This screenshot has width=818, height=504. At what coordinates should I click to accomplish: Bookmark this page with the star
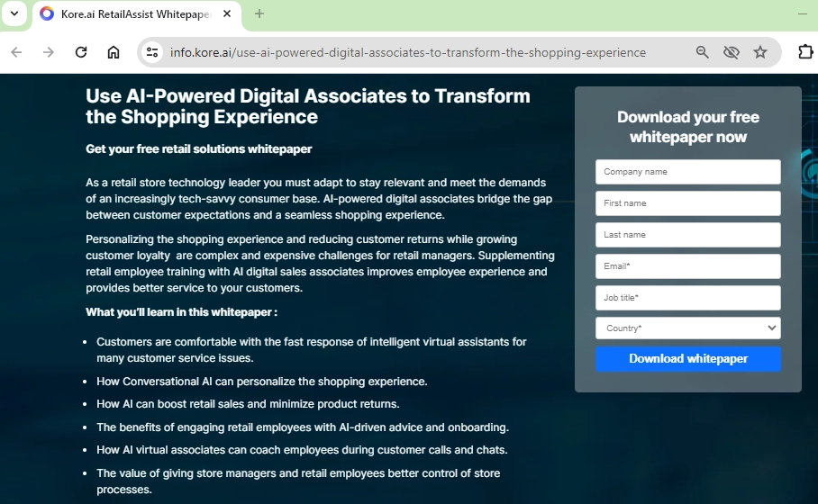(760, 52)
